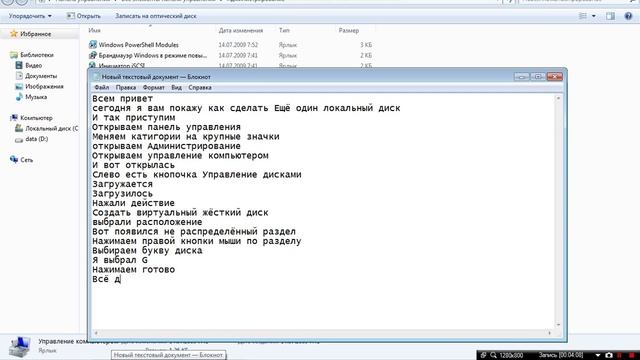640x360 pixels.
Task: Click the Управление компьютером icon in details pane
Action: point(19,347)
